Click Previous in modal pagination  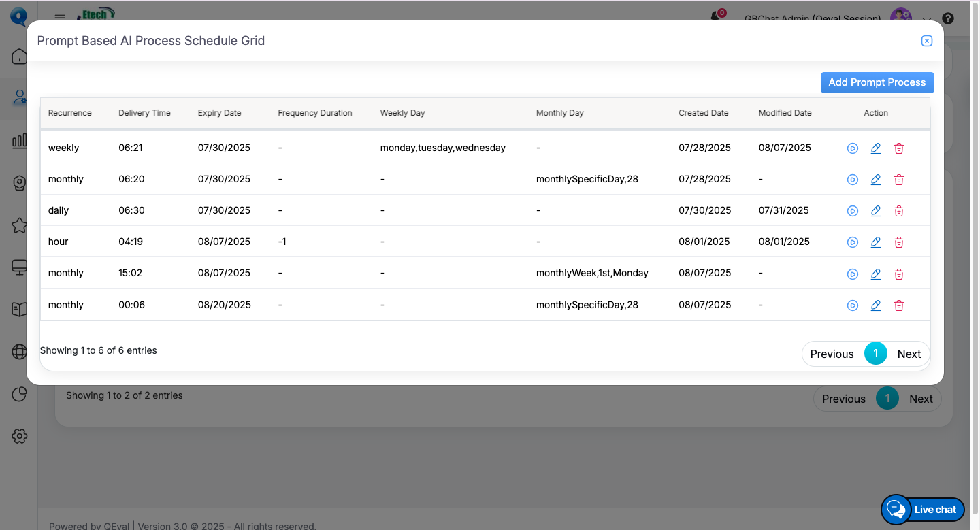point(832,354)
